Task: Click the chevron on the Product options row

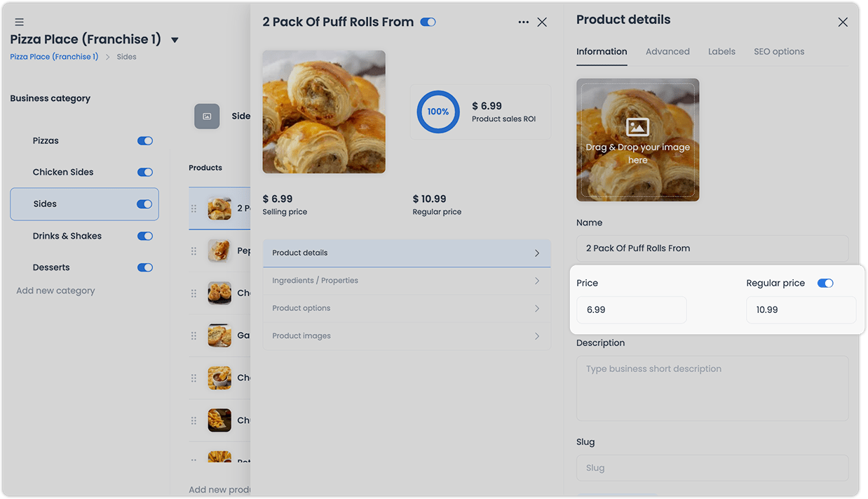Action: point(537,308)
